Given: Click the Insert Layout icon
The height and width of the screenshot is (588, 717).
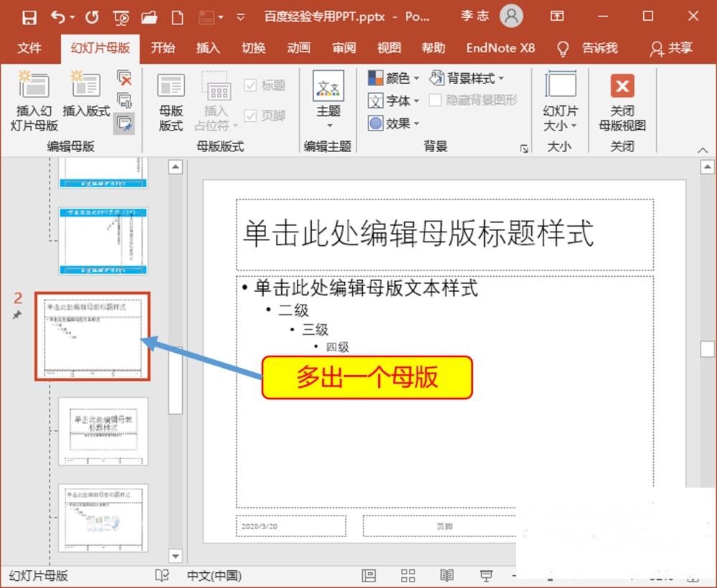Looking at the screenshot, I should [86, 85].
